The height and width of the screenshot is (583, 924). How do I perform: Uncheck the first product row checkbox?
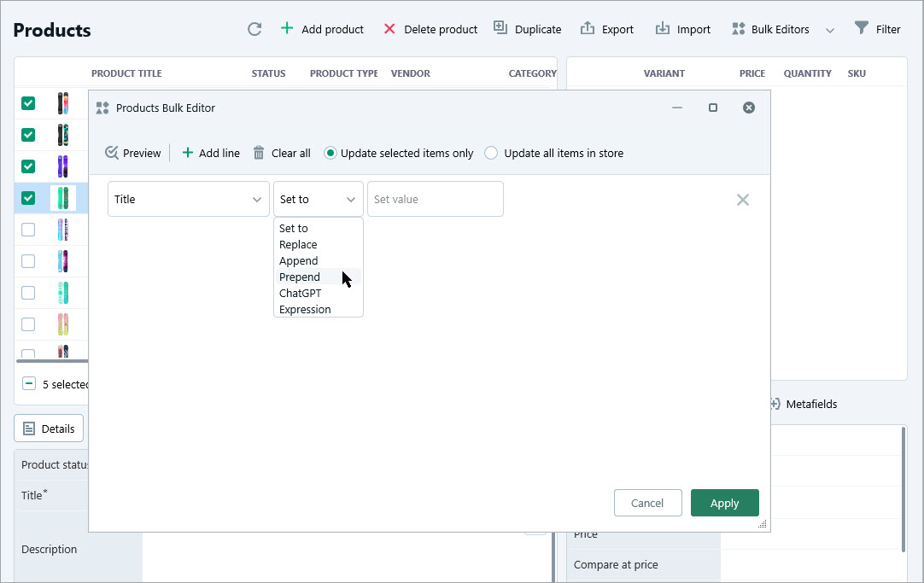(28, 103)
